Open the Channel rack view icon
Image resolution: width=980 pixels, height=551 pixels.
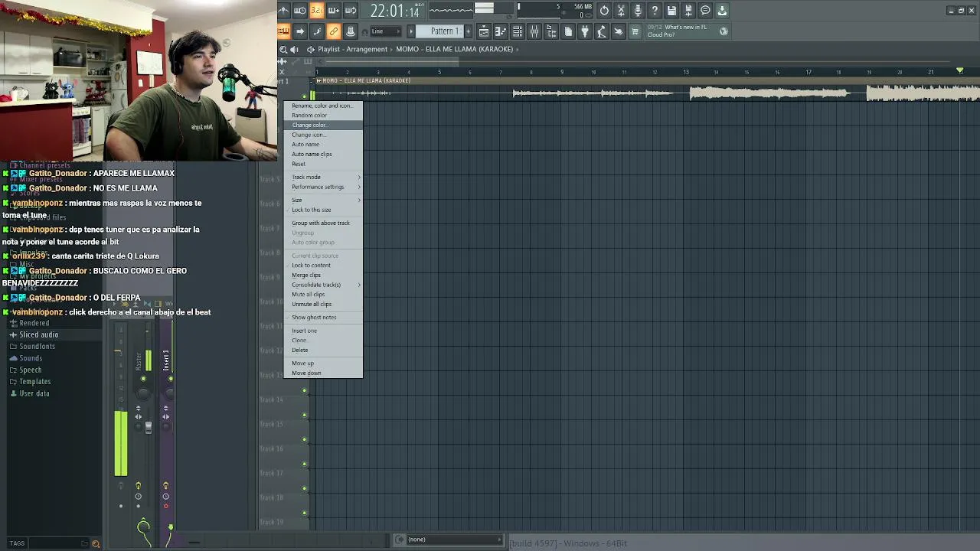(518, 31)
